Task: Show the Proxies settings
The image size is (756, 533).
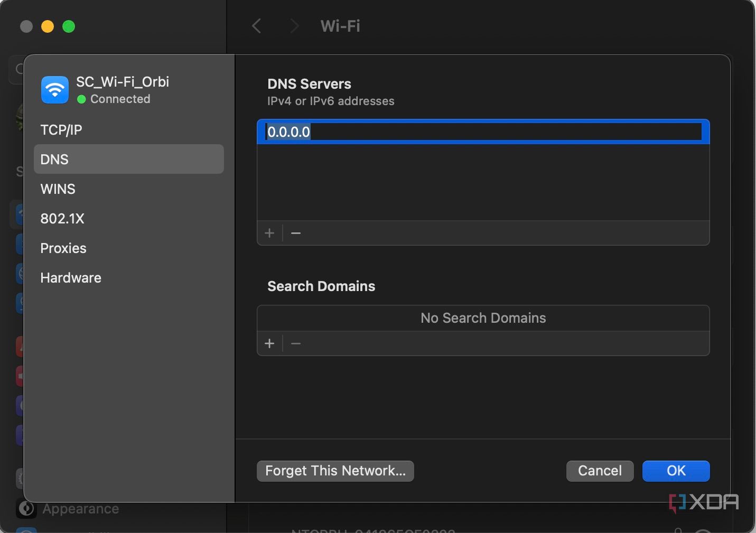Action: (x=63, y=248)
